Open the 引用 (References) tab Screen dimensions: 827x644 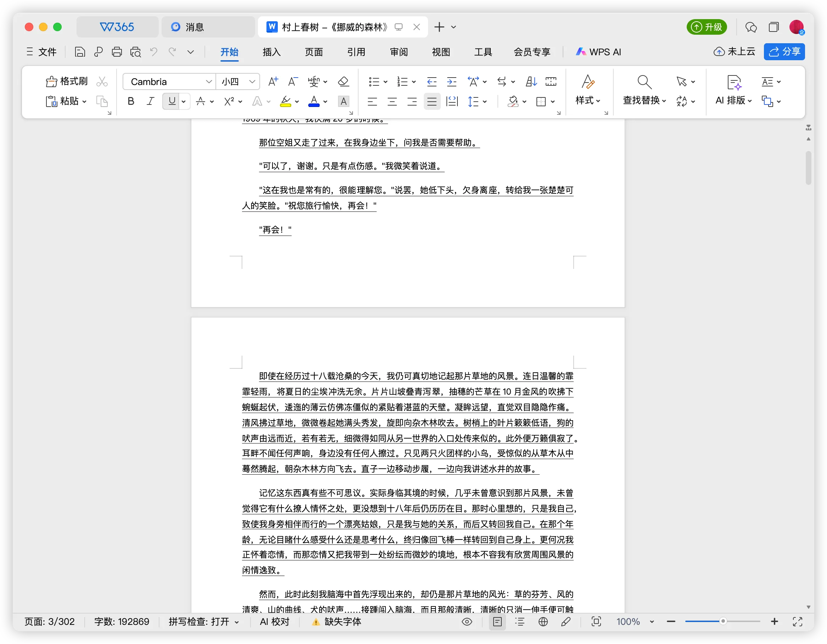356,52
